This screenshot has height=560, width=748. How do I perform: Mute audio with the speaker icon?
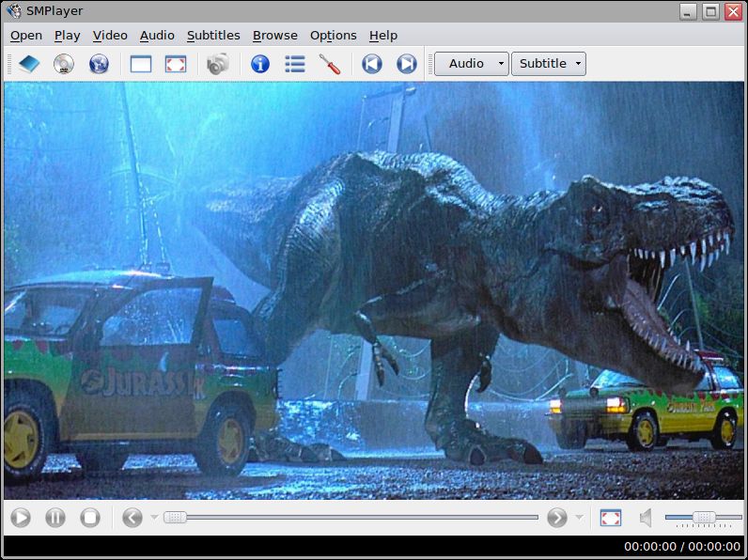pos(646,518)
